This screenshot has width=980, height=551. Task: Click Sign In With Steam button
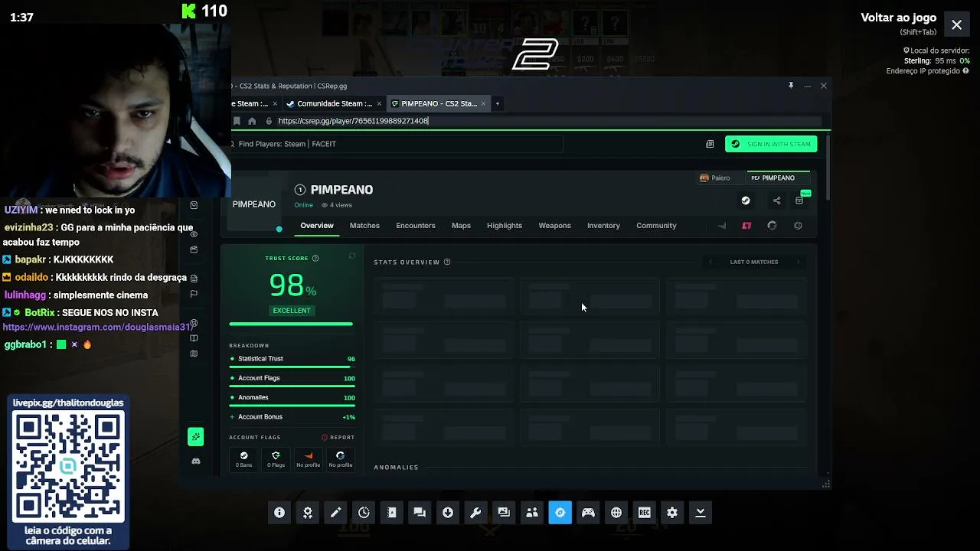(x=771, y=144)
